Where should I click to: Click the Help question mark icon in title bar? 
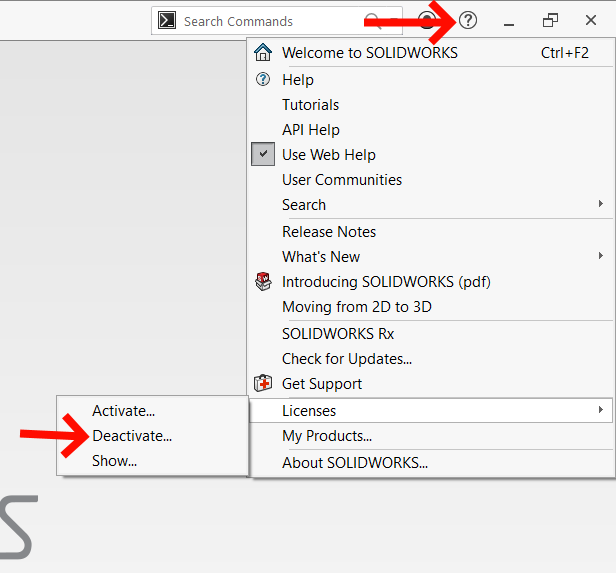pyautogui.click(x=468, y=20)
